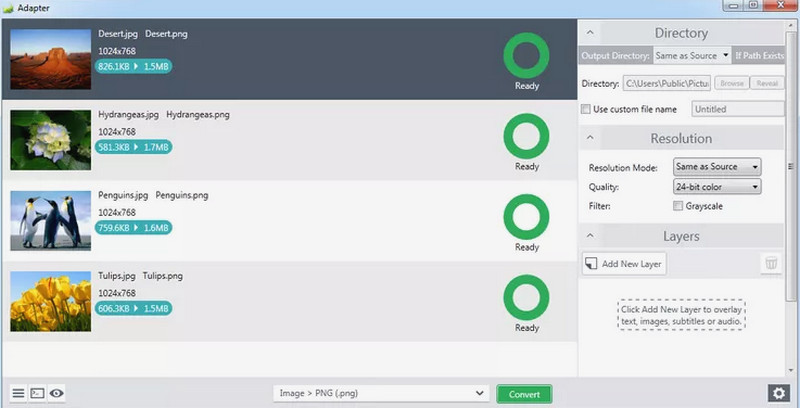Enable the Grayscale filter checkbox

point(679,206)
